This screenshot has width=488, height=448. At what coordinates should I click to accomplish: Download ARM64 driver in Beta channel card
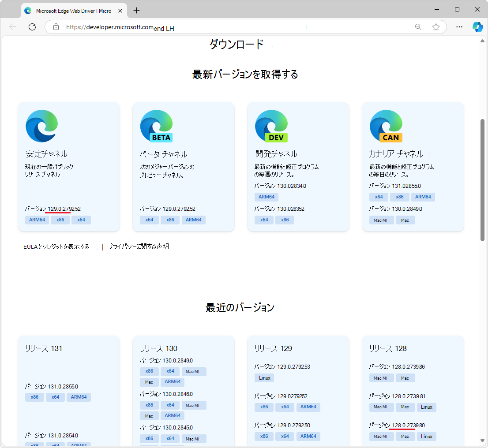pos(194,220)
